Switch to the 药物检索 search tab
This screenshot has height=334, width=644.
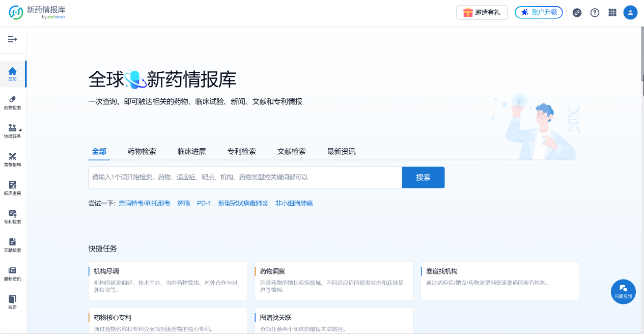142,152
